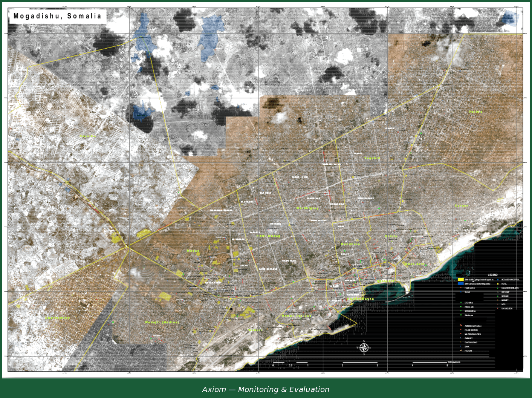Click the Suuq Bacaad neighborhood label

point(365,198)
